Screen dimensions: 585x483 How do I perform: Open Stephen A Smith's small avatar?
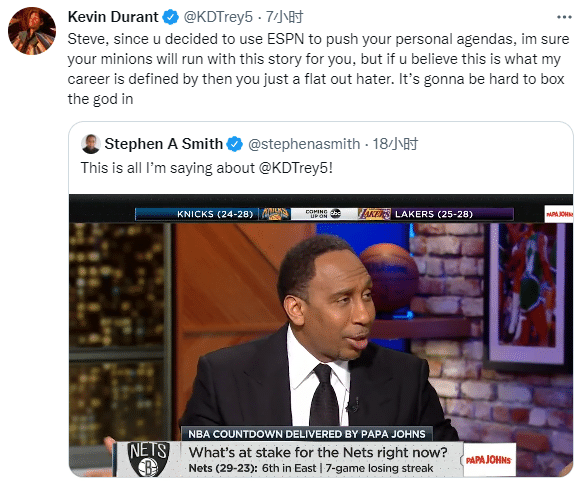(91, 144)
